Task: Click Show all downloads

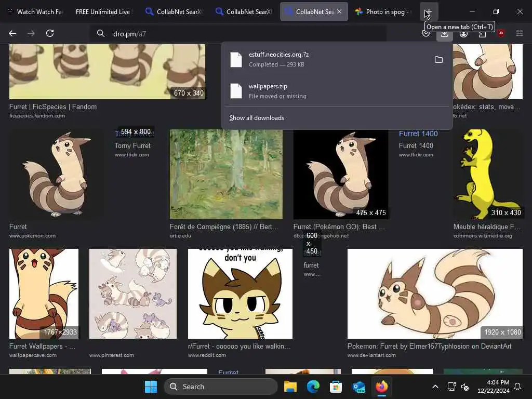Action: tap(257, 118)
